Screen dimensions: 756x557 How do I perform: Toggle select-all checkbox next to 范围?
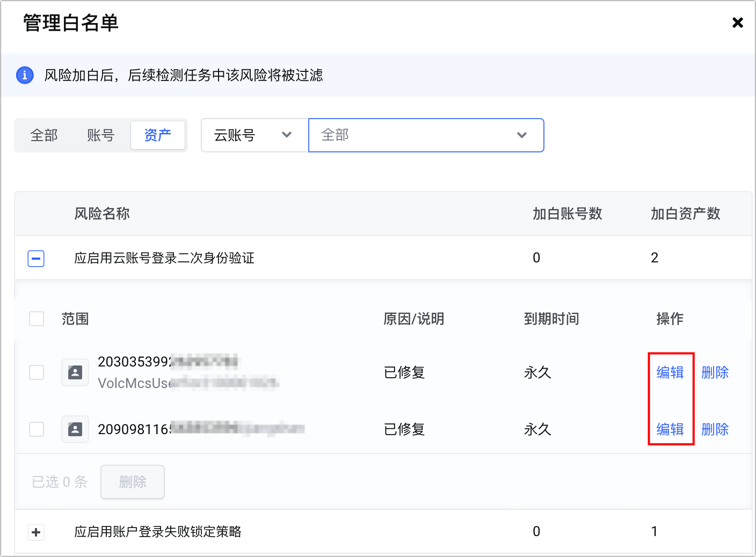(37, 319)
